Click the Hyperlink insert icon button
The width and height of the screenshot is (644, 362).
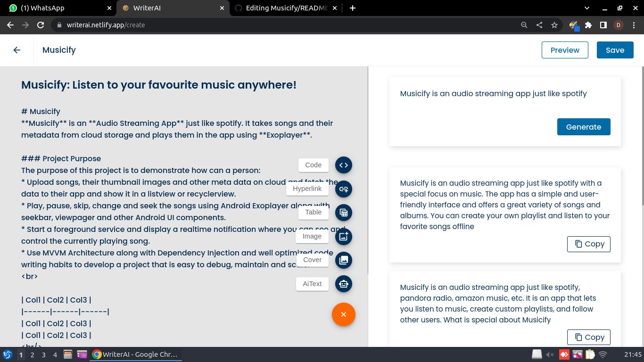[344, 189]
